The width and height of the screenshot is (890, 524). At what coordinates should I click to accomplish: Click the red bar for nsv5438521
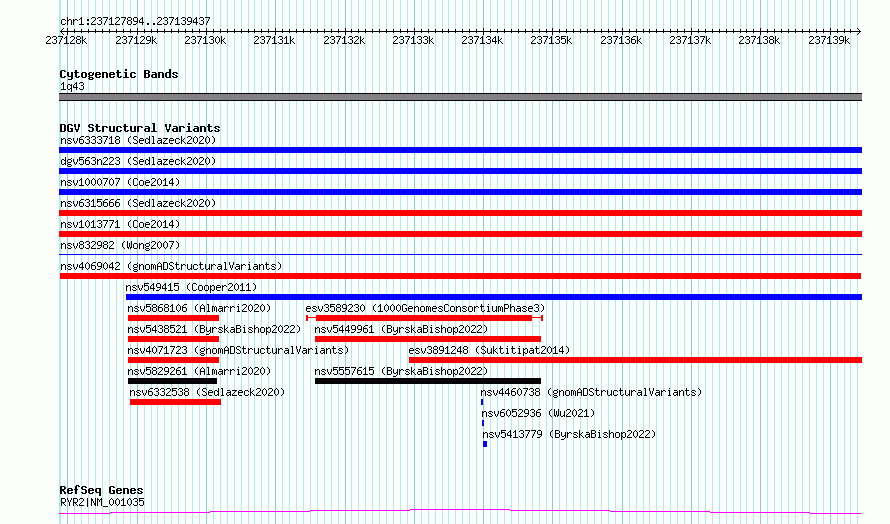coord(173,339)
